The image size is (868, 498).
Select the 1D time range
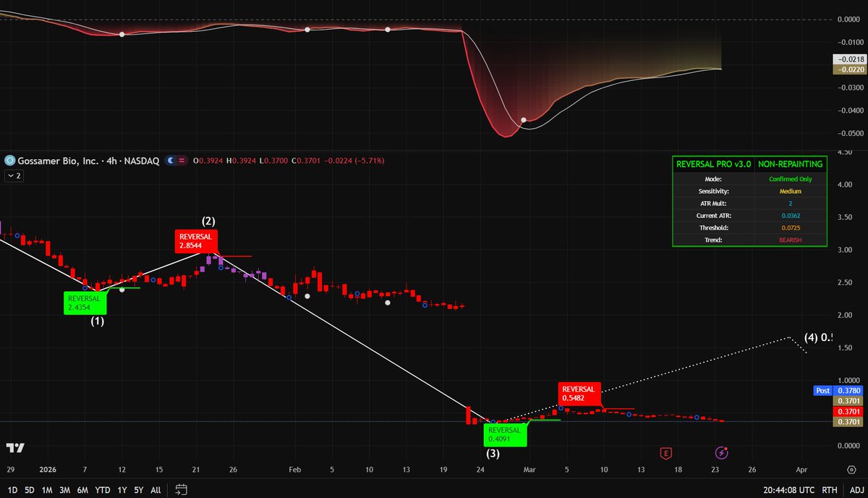pyautogui.click(x=12, y=490)
